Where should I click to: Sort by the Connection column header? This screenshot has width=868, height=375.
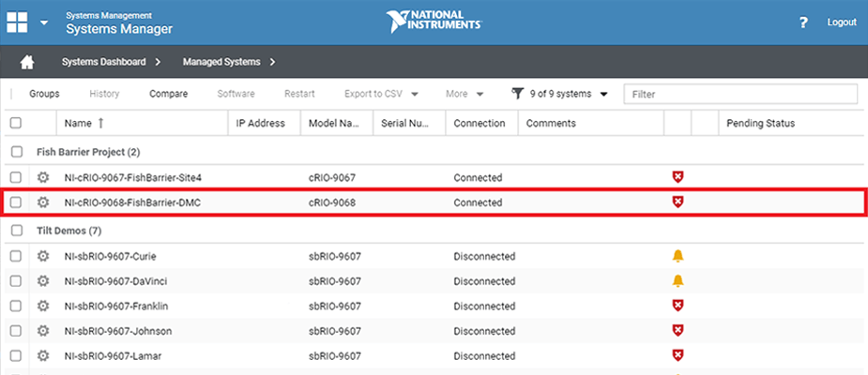[x=480, y=124]
